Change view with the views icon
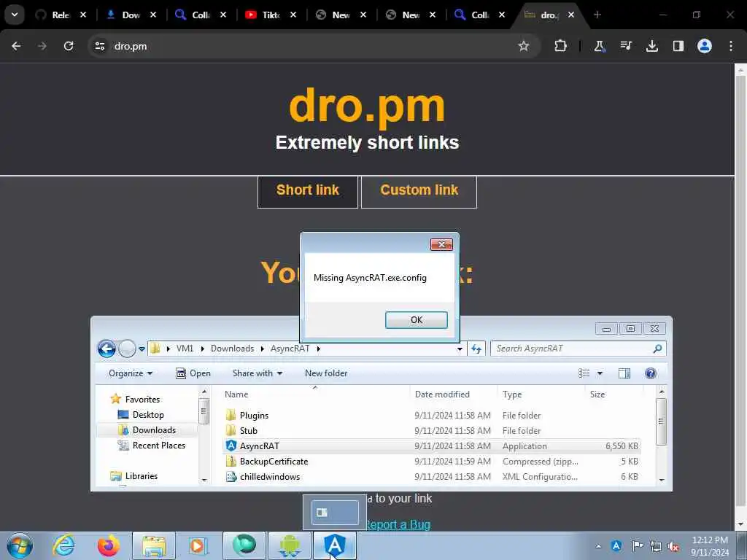This screenshot has height=560, width=747. (584, 373)
